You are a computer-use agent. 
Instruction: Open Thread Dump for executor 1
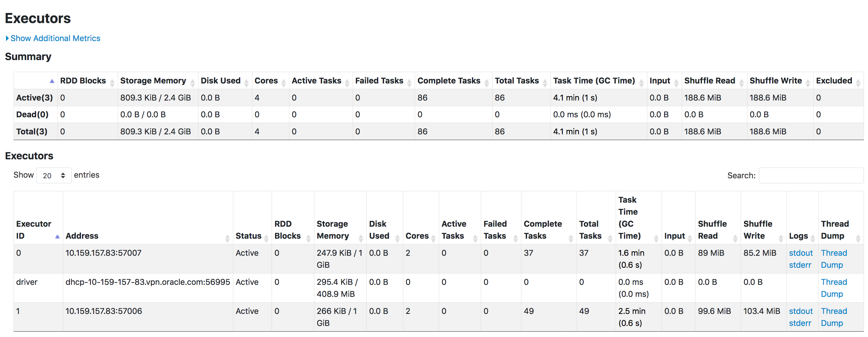pos(833,317)
